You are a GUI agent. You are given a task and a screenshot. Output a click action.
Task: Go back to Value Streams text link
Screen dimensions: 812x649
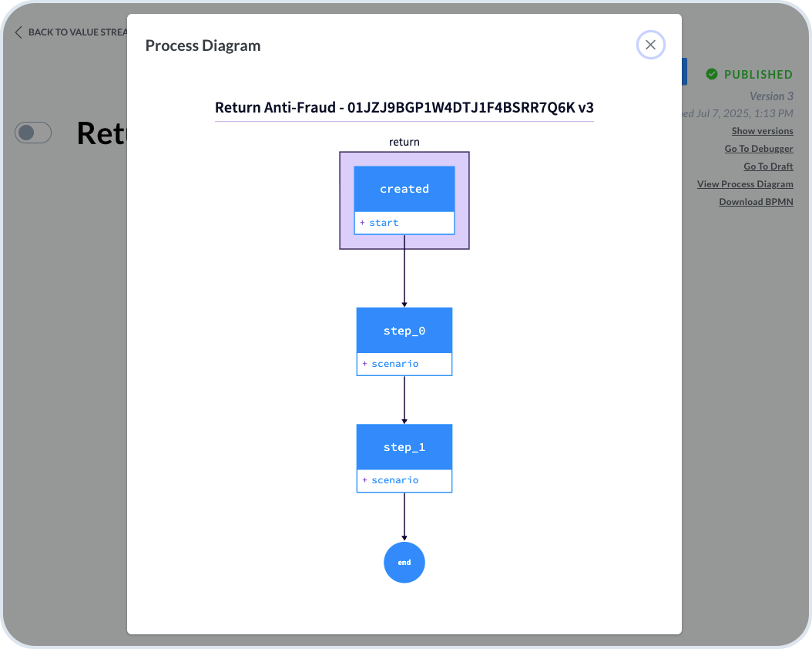(77, 32)
